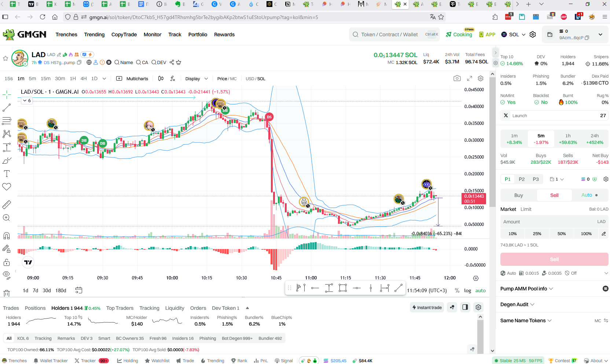Expand Same Name Tokens section
610x364 pixels.
pyautogui.click(x=526, y=320)
